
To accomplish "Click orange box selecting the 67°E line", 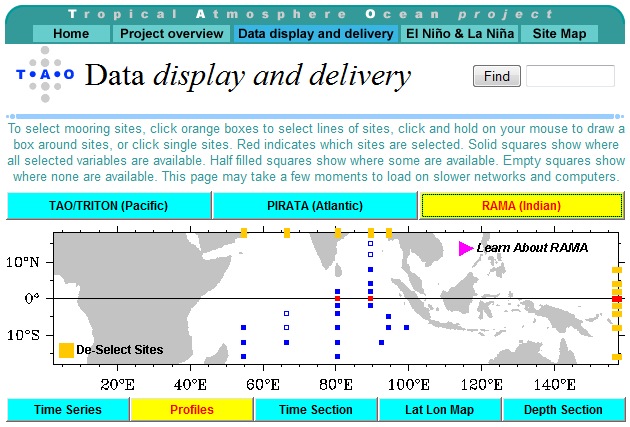I will coord(287,233).
